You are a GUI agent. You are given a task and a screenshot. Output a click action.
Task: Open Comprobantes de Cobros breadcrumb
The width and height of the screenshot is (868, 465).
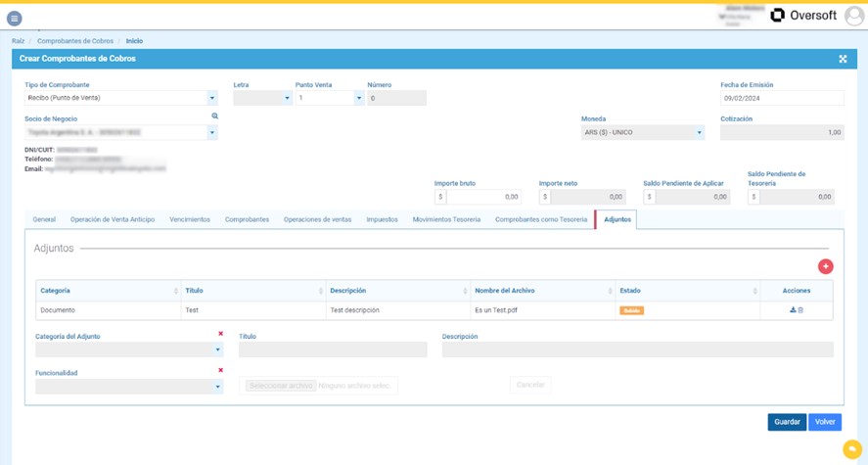click(x=75, y=41)
